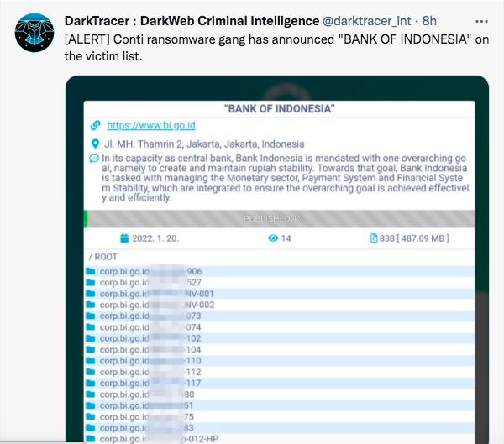Image resolution: width=504 pixels, height=444 pixels.
Task: Open the tweet's three-dot more menu
Action: (x=481, y=22)
